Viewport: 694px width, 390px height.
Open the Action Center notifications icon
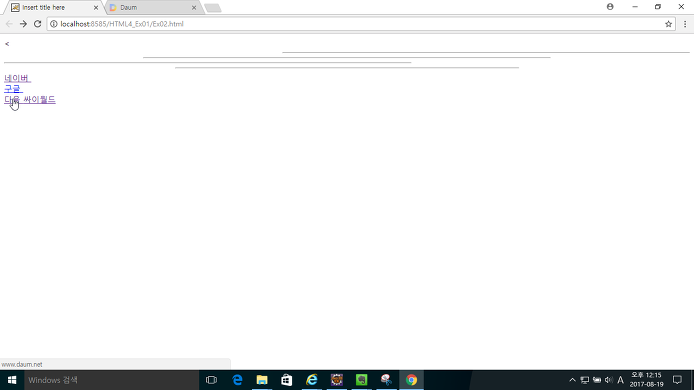coord(677,380)
